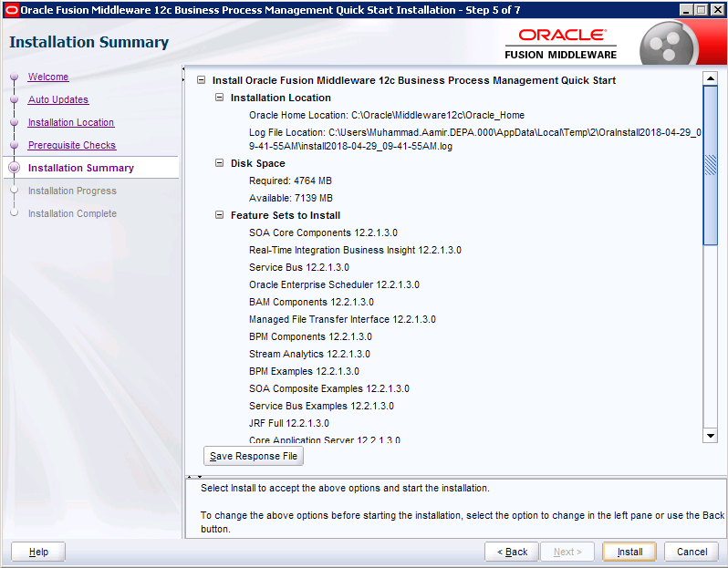The height and width of the screenshot is (568, 728).
Task: Select Real-Time Integration Business Insight row
Action: pyautogui.click(x=355, y=250)
